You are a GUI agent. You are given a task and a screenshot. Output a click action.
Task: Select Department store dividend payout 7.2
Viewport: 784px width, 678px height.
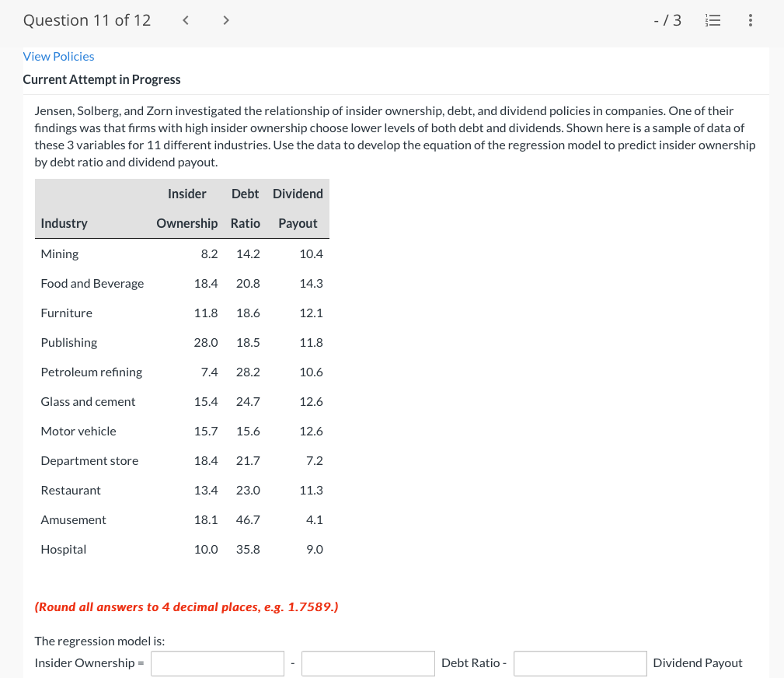315,460
